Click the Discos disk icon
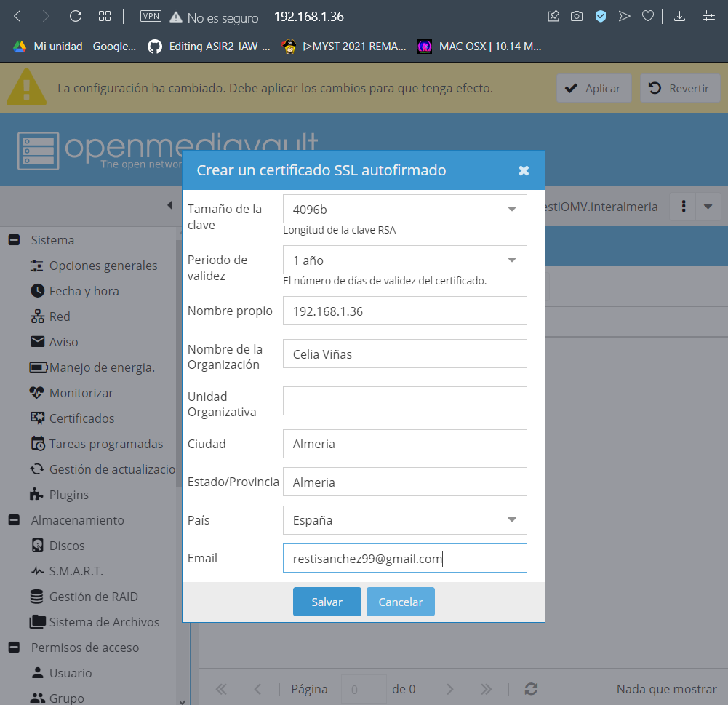 pyautogui.click(x=38, y=545)
